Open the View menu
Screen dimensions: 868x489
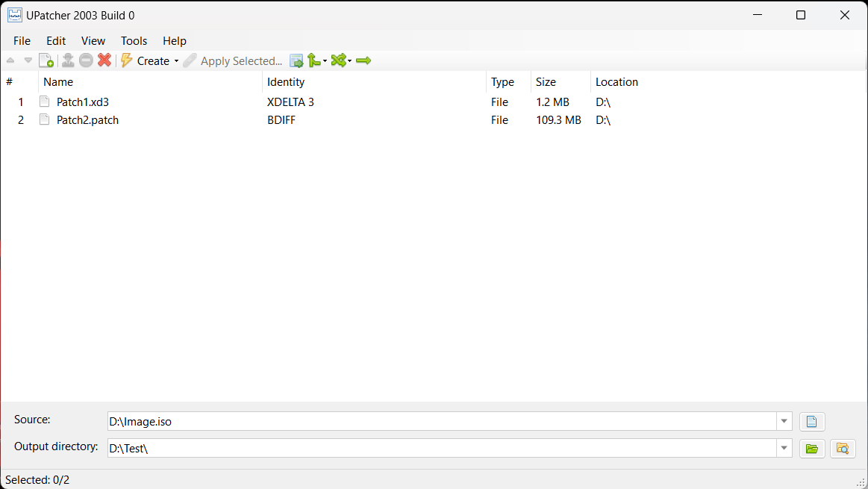pos(93,40)
